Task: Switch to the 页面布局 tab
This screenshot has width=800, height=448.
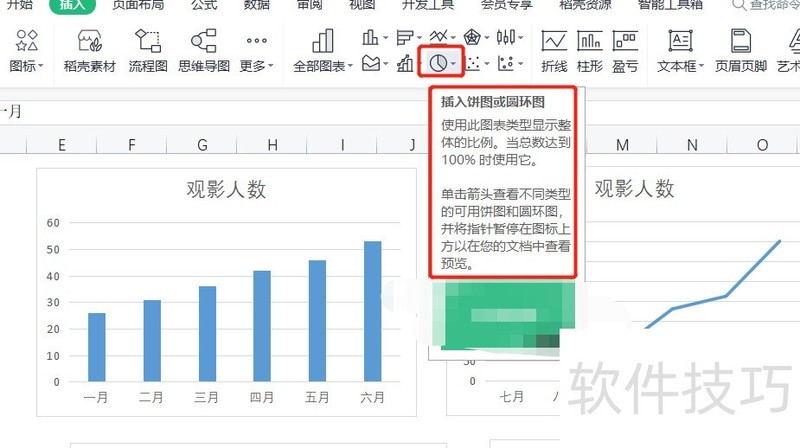Action: click(138, 5)
